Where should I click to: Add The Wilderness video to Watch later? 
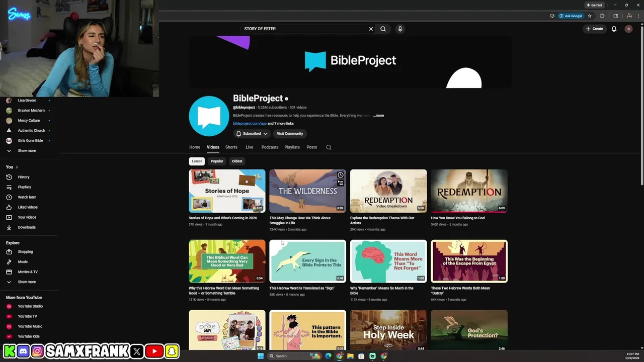(341, 175)
